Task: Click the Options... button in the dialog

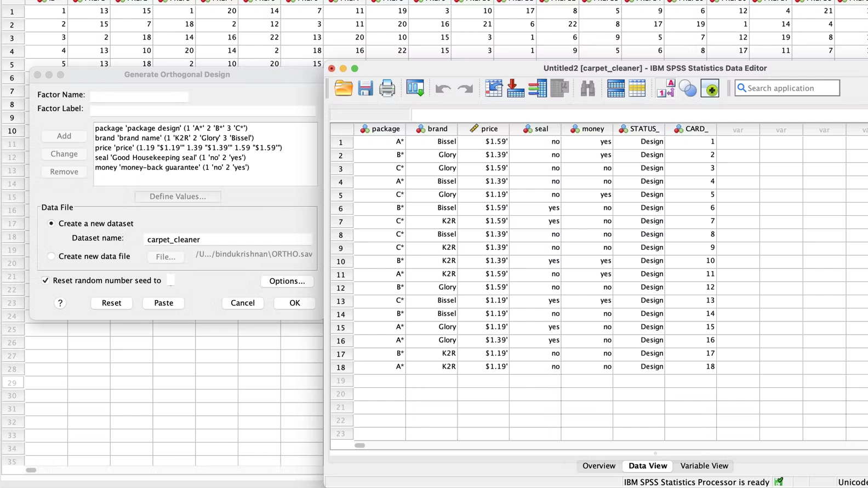Action: point(287,281)
